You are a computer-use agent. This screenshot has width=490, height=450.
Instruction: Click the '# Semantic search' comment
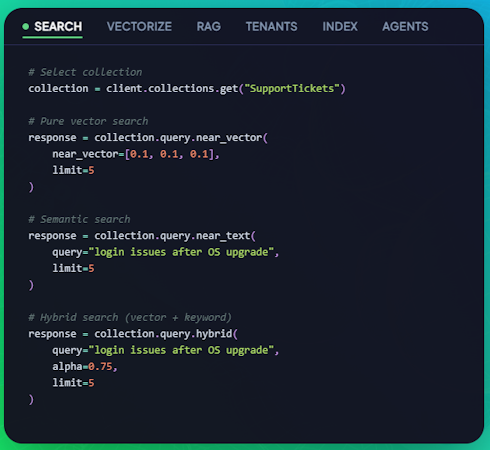(79, 219)
